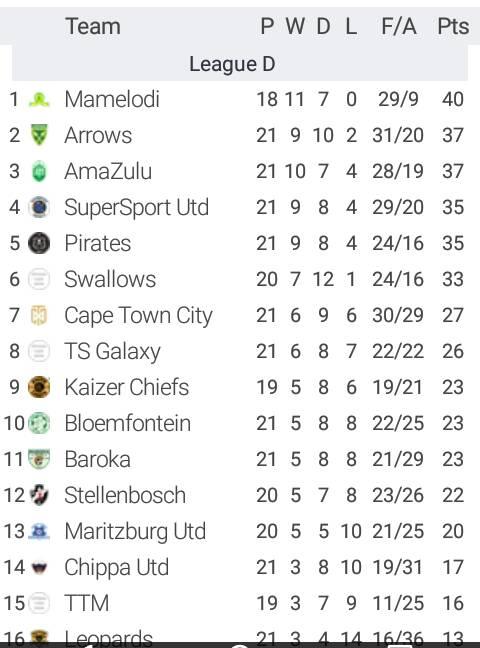Tap the Stellenbosch team icon

(x=40, y=495)
